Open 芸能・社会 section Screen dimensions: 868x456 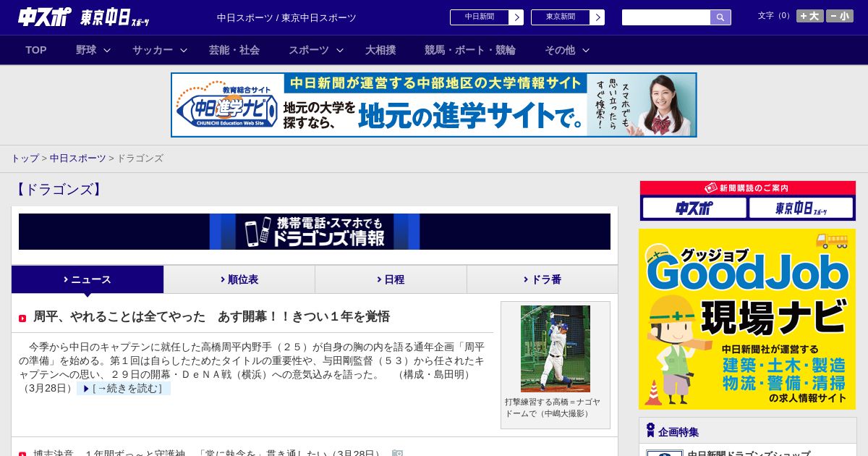[x=234, y=50]
